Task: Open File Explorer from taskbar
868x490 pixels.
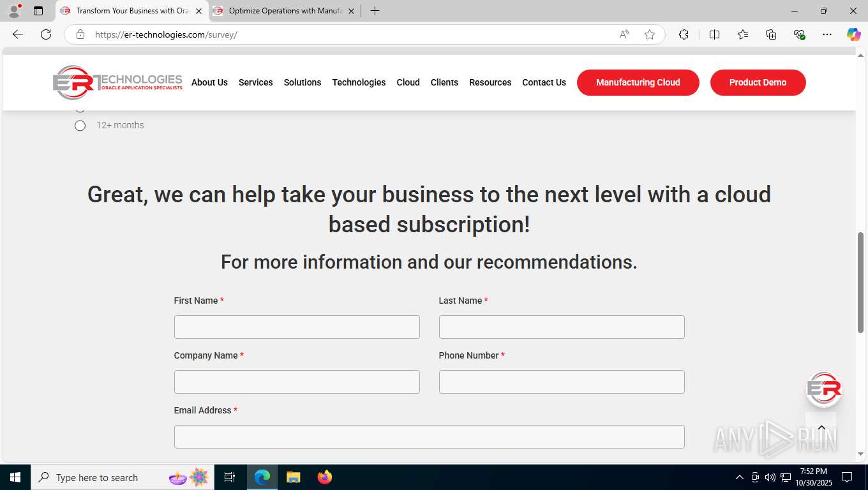Action: (293, 477)
